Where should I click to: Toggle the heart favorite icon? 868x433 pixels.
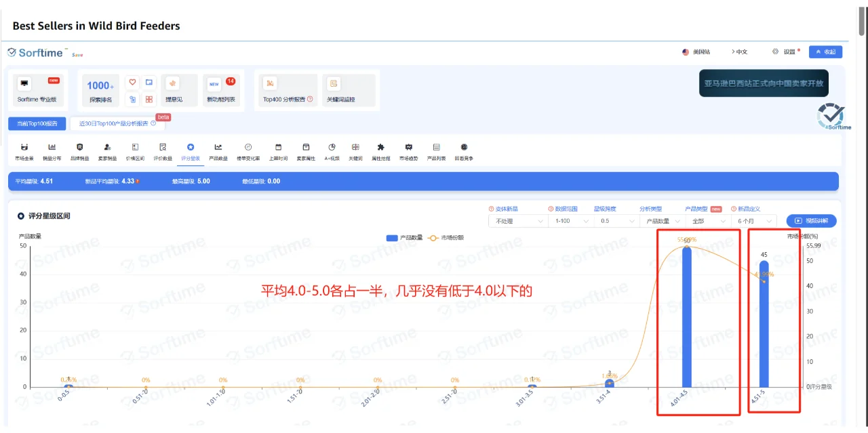coord(134,81)
